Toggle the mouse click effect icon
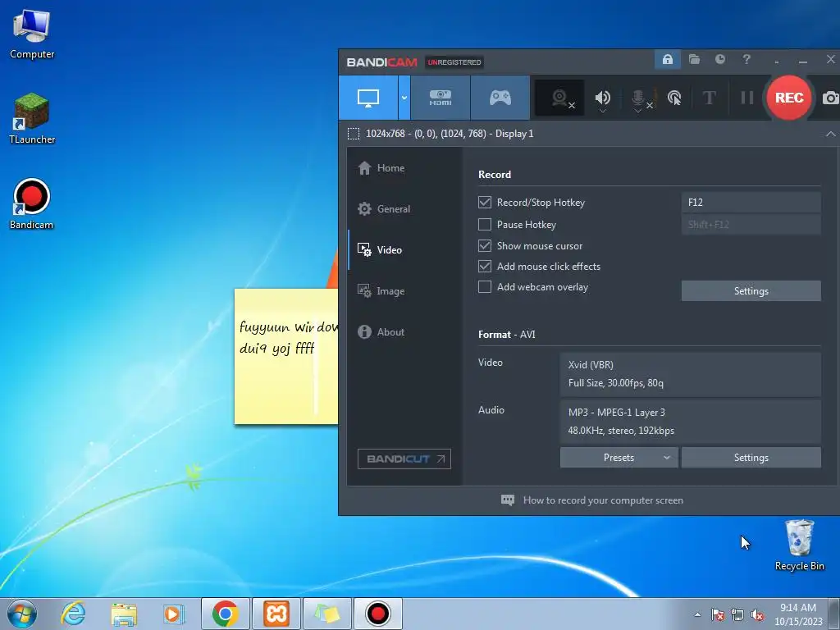The height and width of the screenshot is (630, 840). point(674,98)
